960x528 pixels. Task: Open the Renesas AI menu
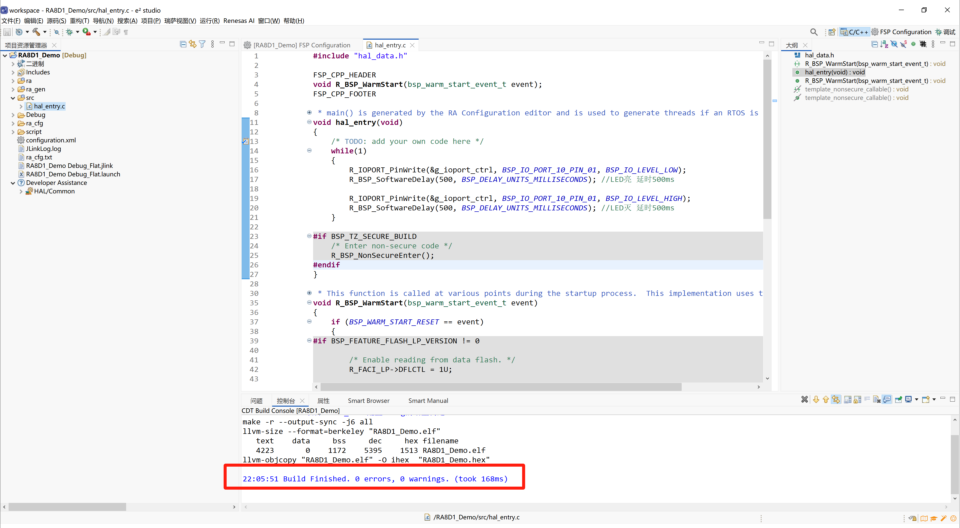tap(239, 21)
